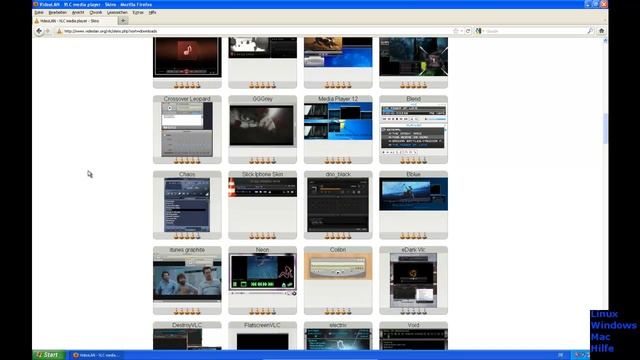The height and width of the screenshot is (360, 640).
Task: Open the Chaos skin thumbnail
Action: click(187, 205)
